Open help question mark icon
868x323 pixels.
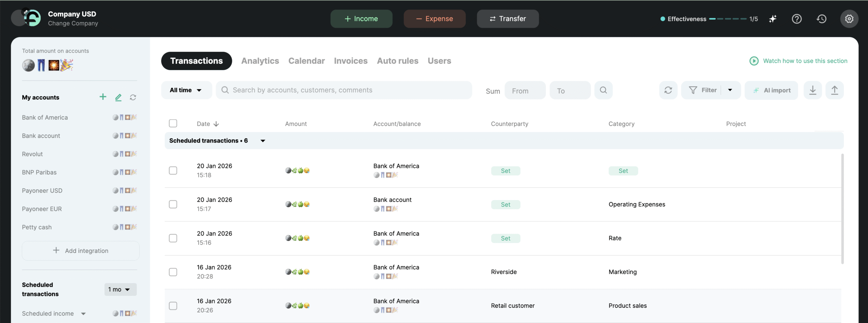(x=796, y=19)
